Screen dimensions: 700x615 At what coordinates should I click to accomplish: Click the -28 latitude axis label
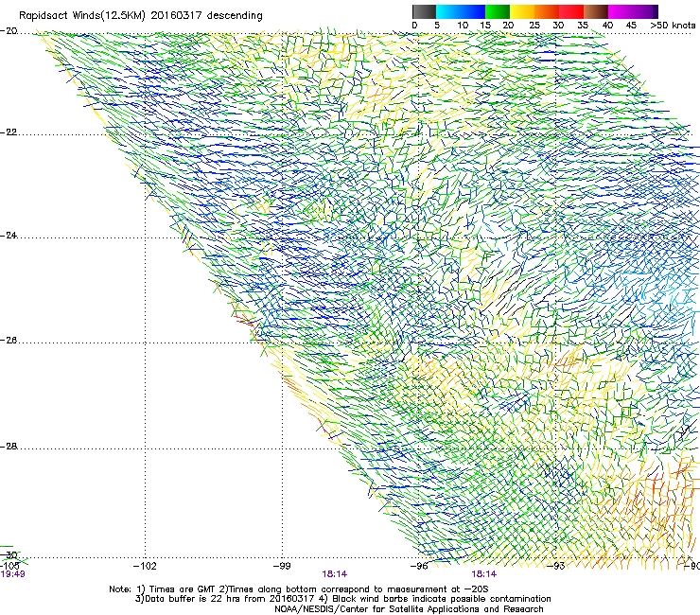(x=9, y=447)
